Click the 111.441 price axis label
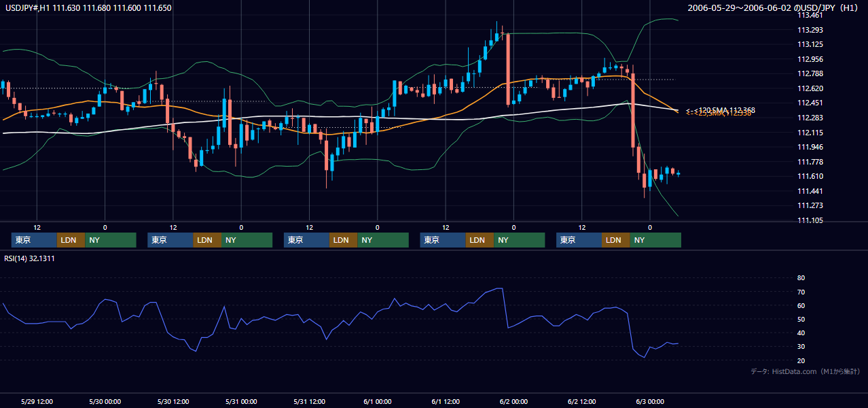 (810, 191)
